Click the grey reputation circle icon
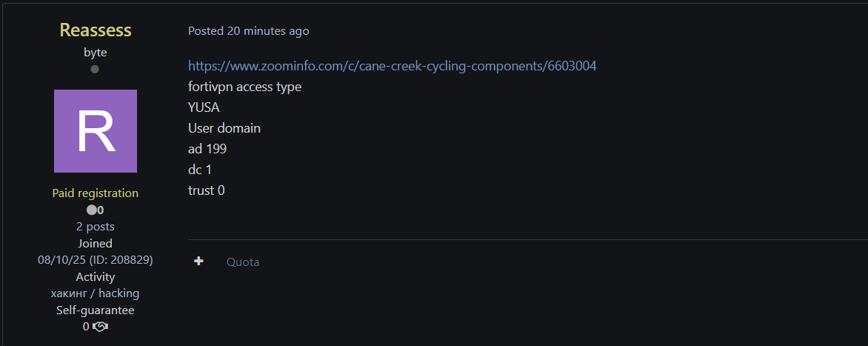The width and height of the screenshot is (868, 346). [x=91, y=210]
